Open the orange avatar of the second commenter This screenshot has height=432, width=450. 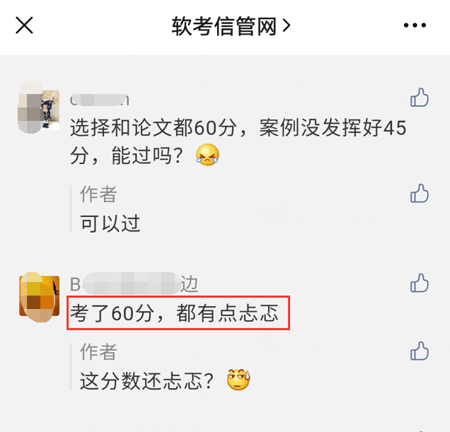(39, 296)
